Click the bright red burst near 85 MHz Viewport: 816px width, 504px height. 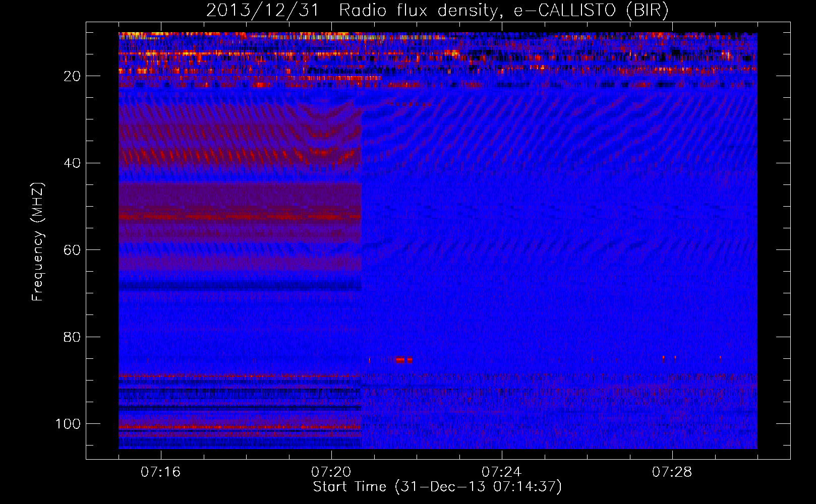pos(404,360)
